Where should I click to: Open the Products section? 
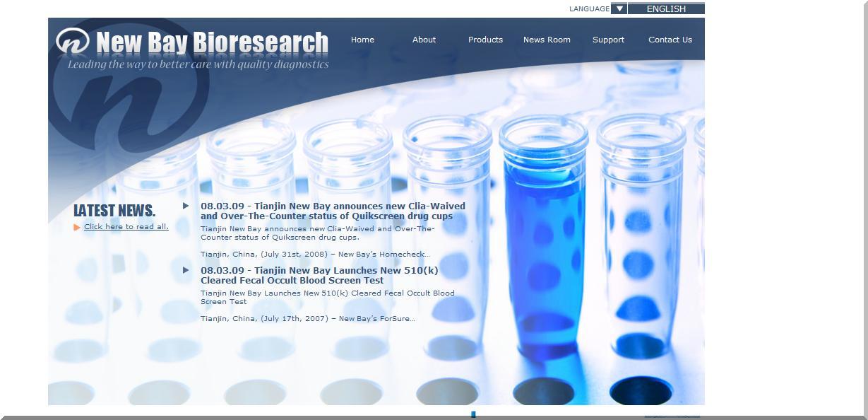[x=485, y=40]
